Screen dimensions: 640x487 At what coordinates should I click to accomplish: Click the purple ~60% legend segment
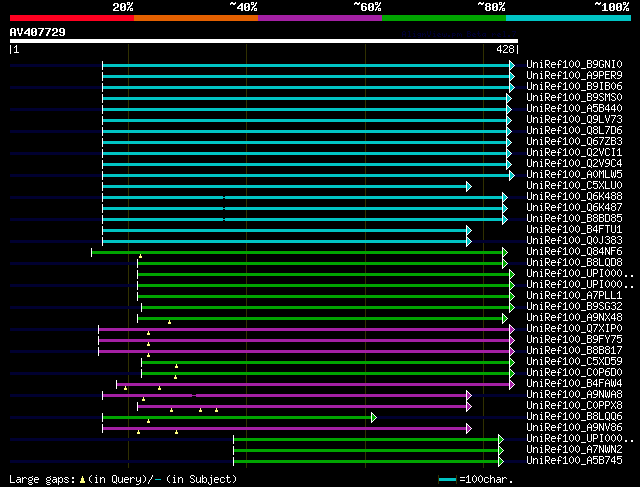pos(320,18)
